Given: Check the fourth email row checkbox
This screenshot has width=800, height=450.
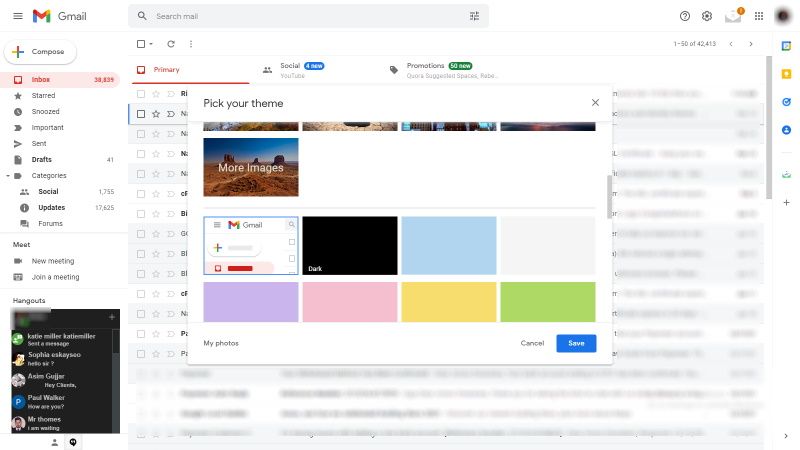Looking at the screenshot, I should (x=141, y=154).
